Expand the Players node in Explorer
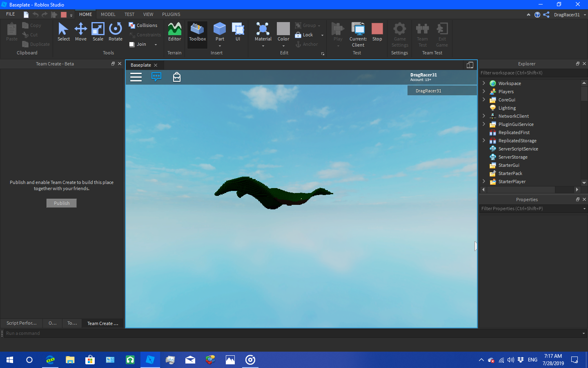Viewport: 588px width, 368px height. coord(484,91)
